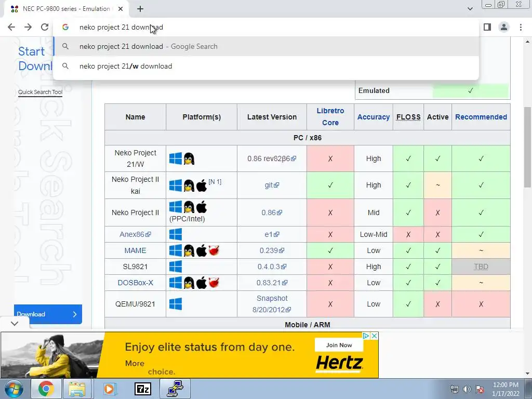The width and height of the screenshot is (532, 399).
Task: Open the Neko Project 21/W version 0.86 rev82β6 link
Action: pyautogui.click(x=271, y=158)
